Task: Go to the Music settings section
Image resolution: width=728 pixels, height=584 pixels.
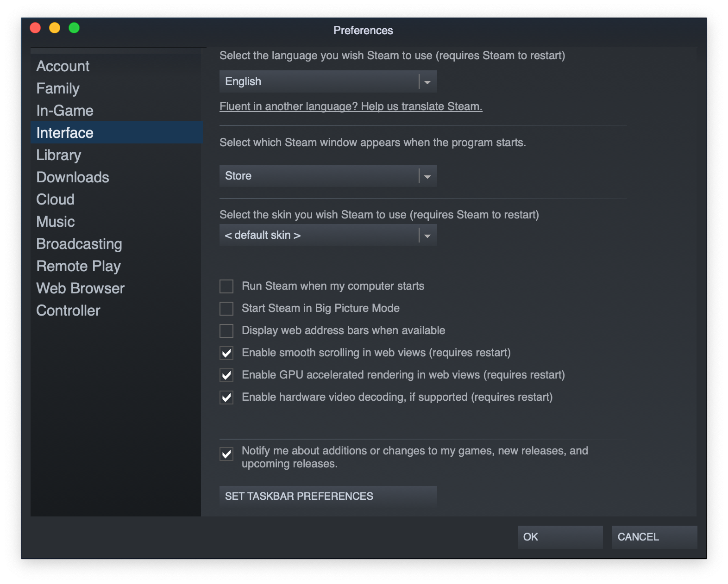Action: (x=55, y=222)
